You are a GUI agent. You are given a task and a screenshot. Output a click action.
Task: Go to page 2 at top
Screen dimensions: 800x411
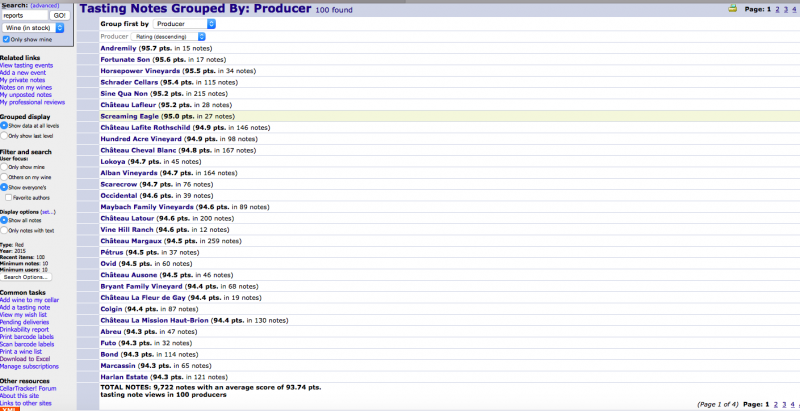pos(778,9)
